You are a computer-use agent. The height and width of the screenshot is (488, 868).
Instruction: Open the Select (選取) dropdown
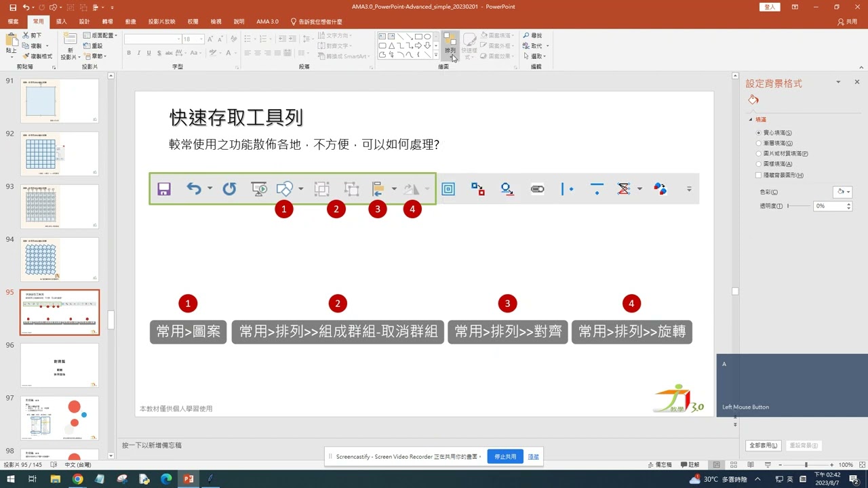[534, 56]
